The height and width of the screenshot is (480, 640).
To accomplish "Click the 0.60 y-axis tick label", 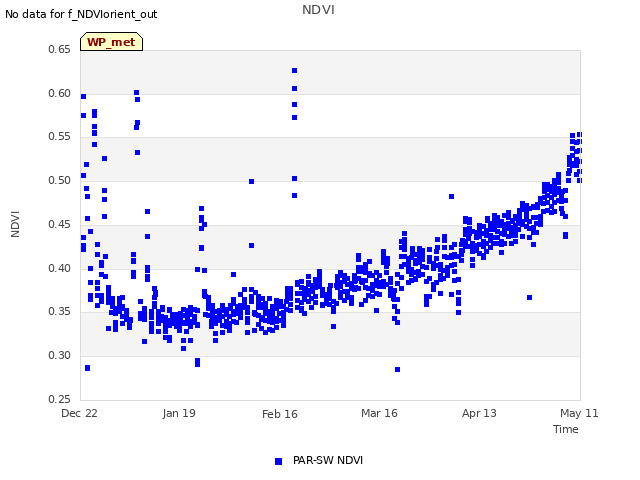I will [59, 93].
